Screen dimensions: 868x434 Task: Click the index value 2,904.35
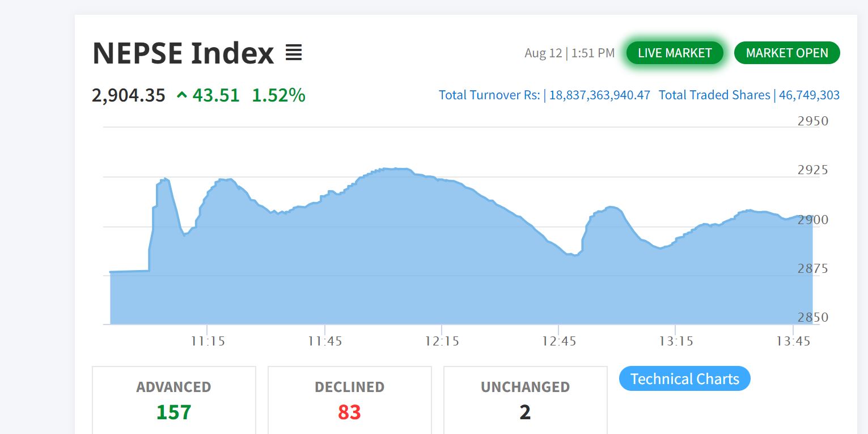click(129, 95)
